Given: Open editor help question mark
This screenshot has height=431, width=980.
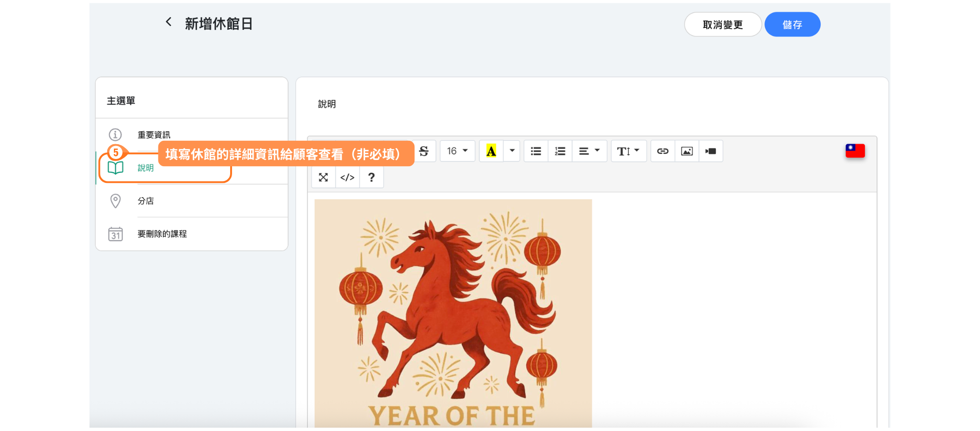Looking at the screenshot, I should 371,178.
